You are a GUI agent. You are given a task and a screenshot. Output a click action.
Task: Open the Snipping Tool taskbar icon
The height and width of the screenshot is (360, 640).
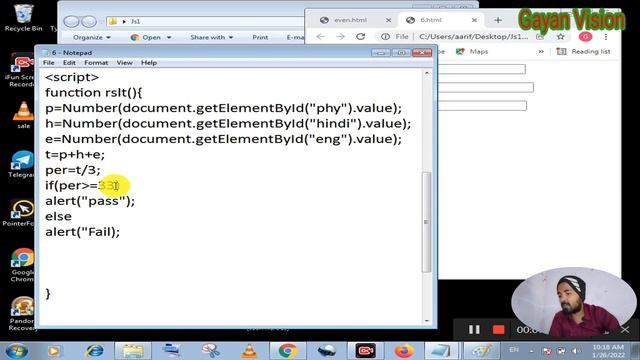[x=211, y=351]
